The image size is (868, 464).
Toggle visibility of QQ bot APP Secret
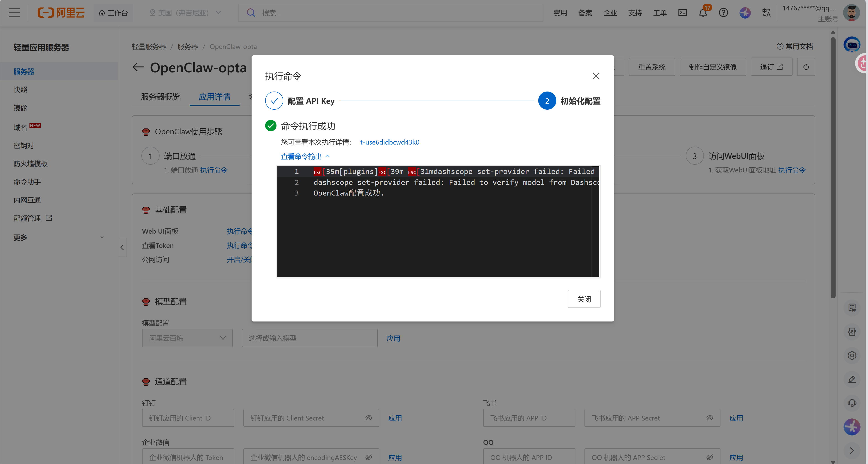(710, 457)
